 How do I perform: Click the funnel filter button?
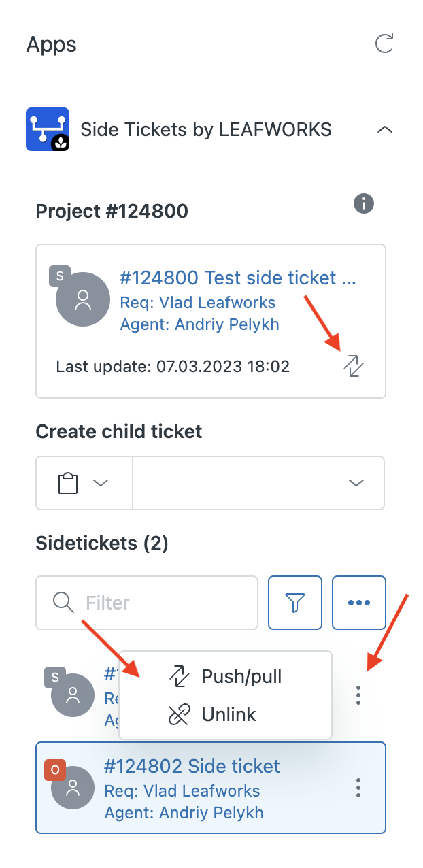click(x=295, y=603)
